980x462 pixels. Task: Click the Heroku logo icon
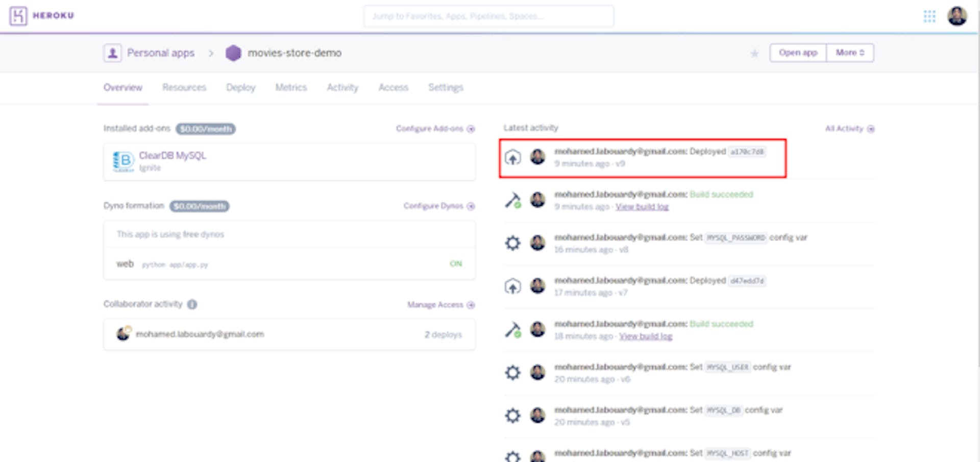click(18, 16)
